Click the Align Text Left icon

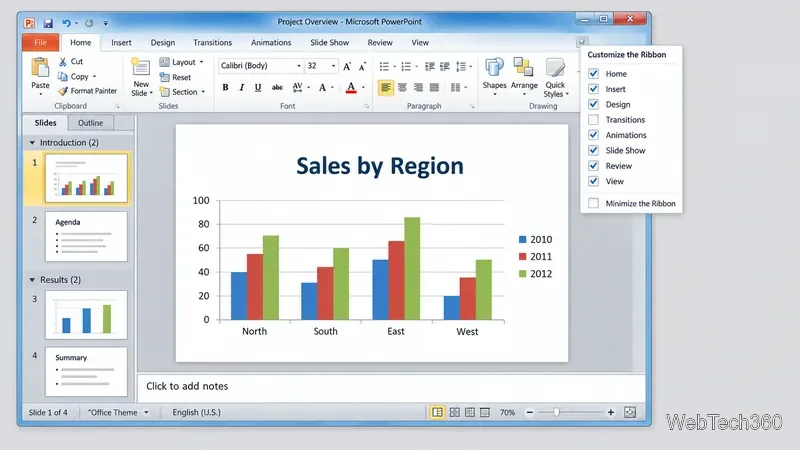386,88
